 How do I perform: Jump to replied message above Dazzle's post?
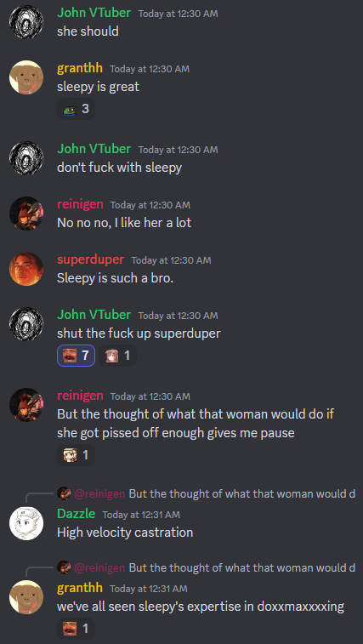[x=242, y=493]
